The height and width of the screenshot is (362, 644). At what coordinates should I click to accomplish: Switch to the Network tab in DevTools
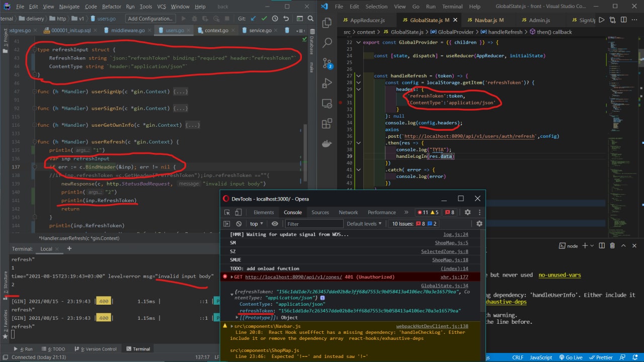(x=348, y=212)
